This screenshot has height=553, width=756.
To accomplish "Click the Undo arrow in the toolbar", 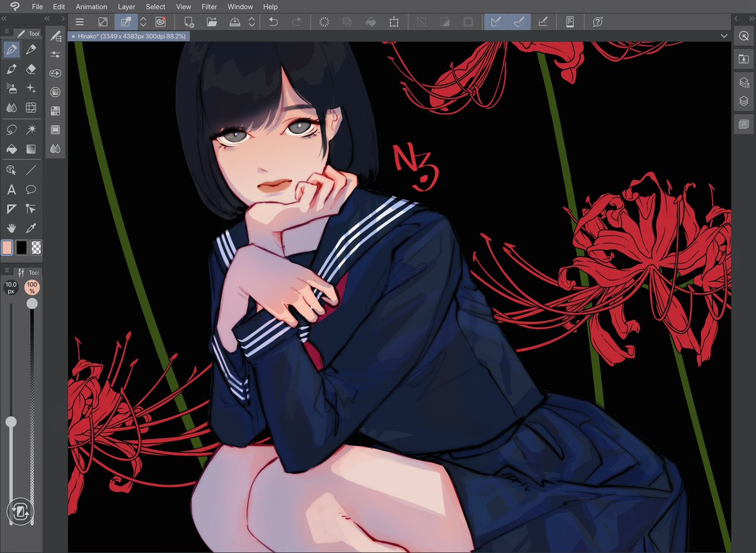I will point(273,21).
